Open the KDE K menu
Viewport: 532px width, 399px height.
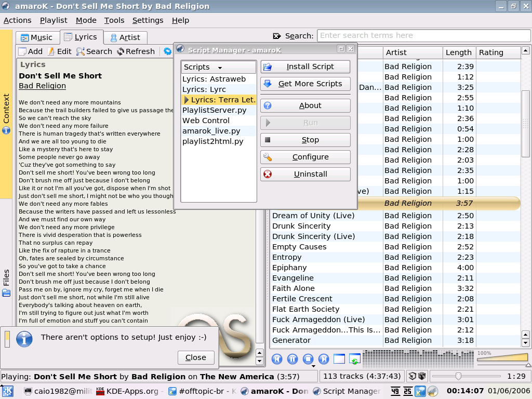(7, 391)
